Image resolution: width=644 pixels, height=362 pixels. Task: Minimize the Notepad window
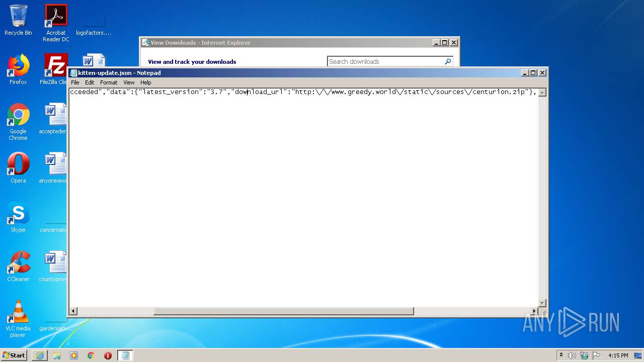click(525, 73)
